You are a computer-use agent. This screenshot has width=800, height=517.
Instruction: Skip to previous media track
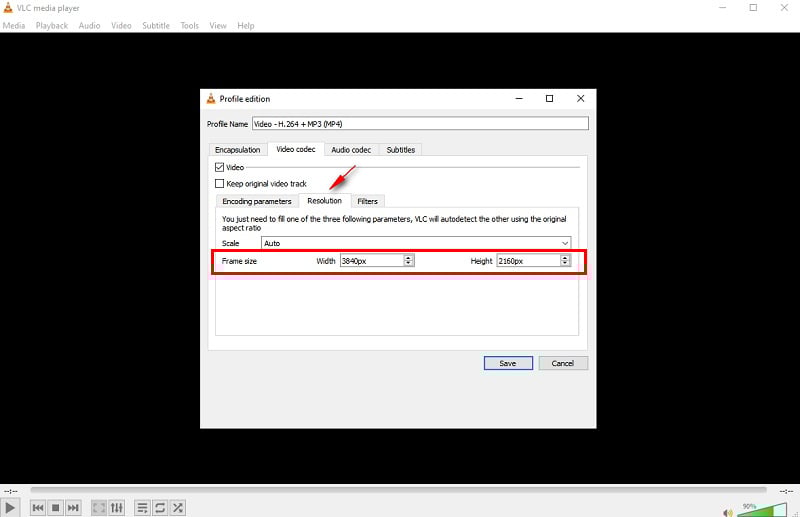coord(38,508)
